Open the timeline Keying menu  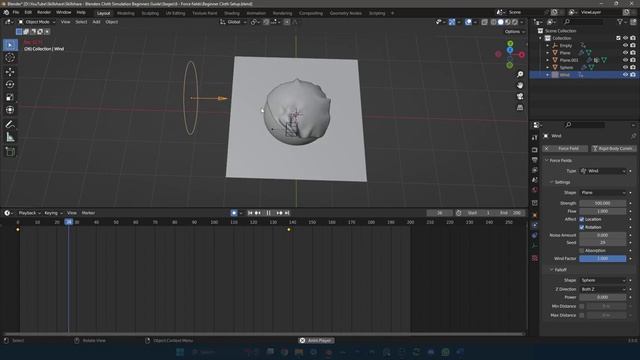tap(53, 213)
